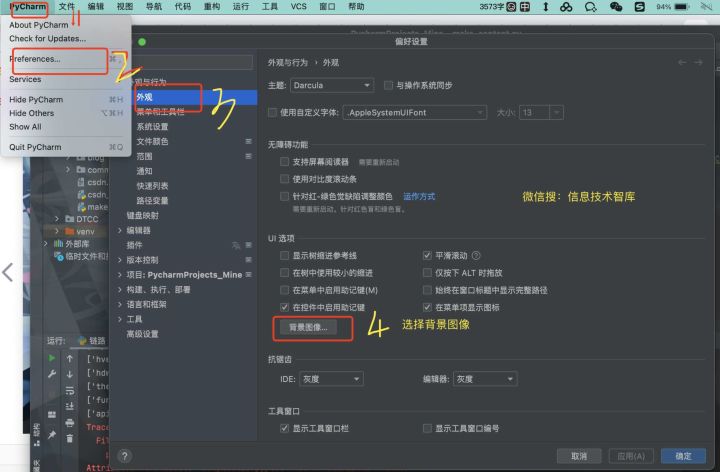This screenshot has height=472, width=720.
Task: Open the IDE 灰度 antialiasing dropdown
Action: click(331, 379)
